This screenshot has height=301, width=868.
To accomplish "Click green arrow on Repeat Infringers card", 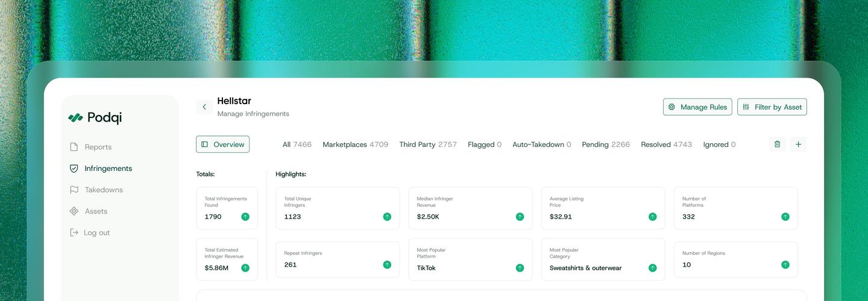I will click(387, 265).
